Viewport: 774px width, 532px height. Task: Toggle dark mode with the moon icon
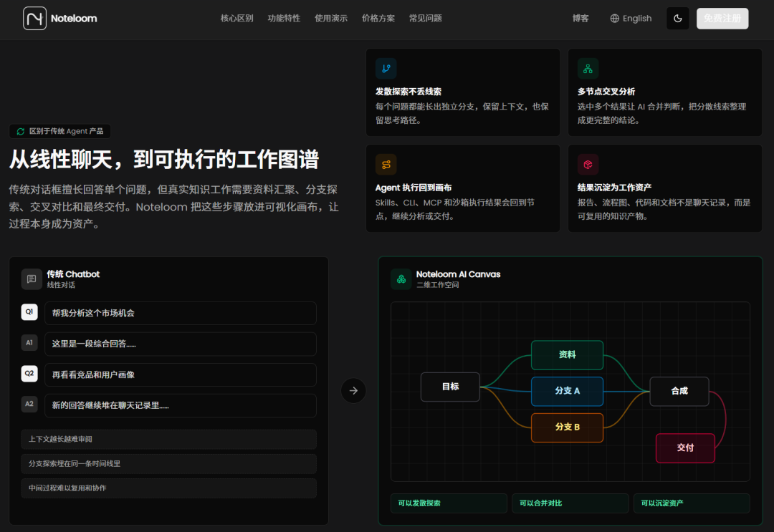click(x=678, y=18)
